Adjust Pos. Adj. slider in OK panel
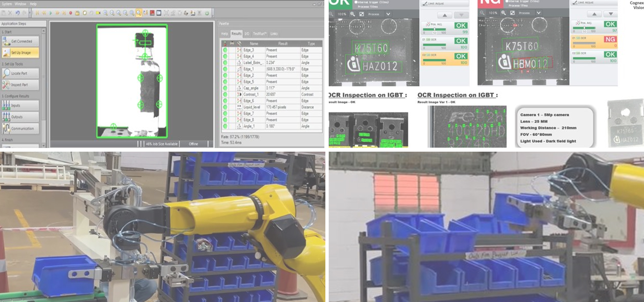Image resolution: width=644 pixels, height=302 pixels. [x=435, y=29]
